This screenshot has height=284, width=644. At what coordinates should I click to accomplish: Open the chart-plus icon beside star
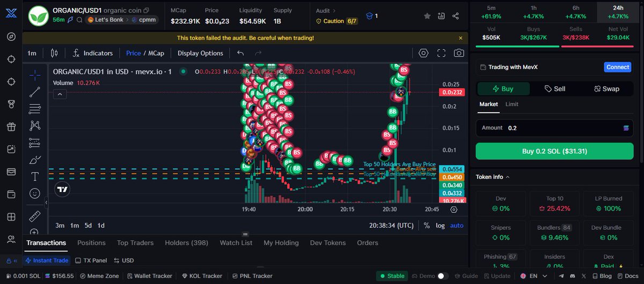pyautogui.click(x=441, y=16)
